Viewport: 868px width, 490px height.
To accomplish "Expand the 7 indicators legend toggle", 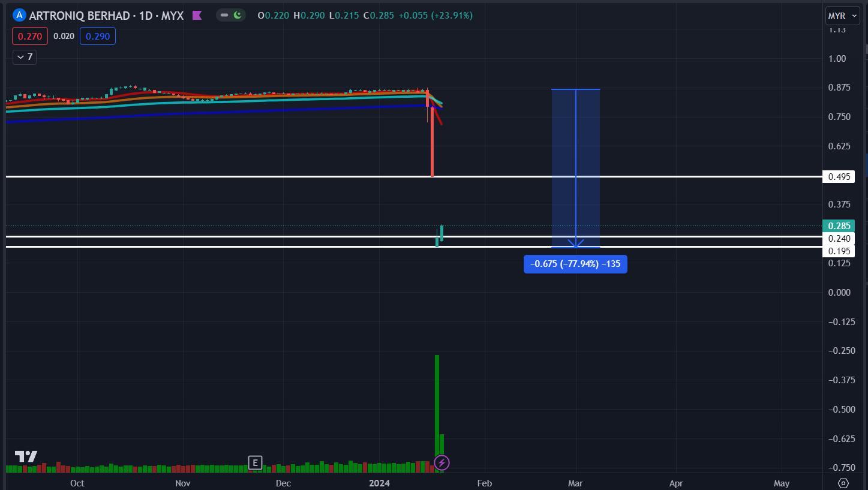I will click(25, 57).
